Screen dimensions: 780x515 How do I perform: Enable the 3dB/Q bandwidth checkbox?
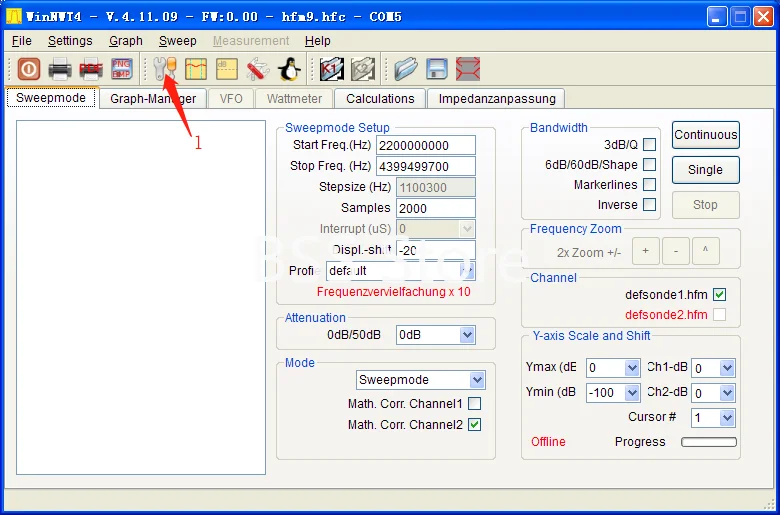649,145
